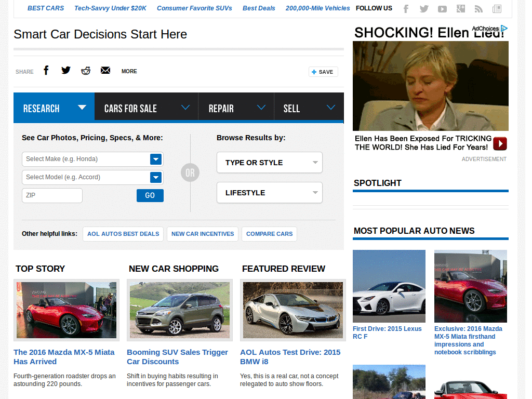Viewport: 532px width, 399px height.
Task: Expand the Sell tab chevron
Action: click(x=331, y=108)
